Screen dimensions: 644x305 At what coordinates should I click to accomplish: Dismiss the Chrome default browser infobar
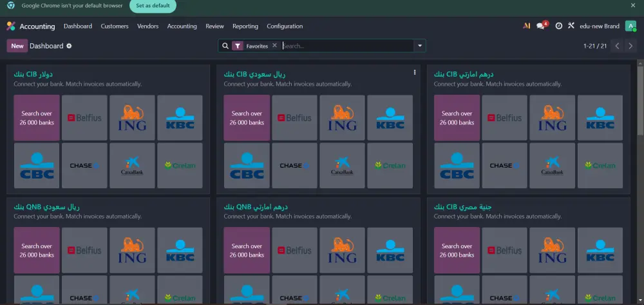pos(633,5)
